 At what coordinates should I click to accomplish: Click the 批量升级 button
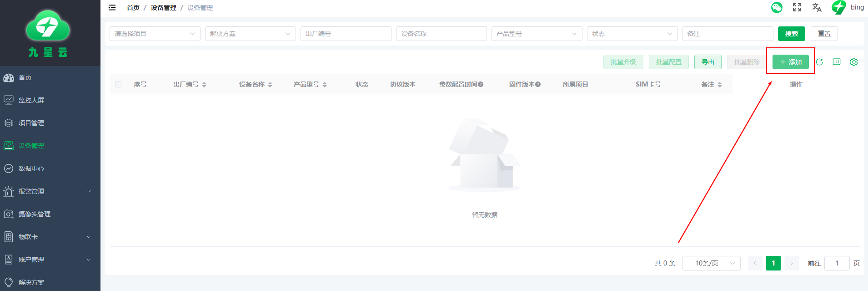click(x=623, y=62)
